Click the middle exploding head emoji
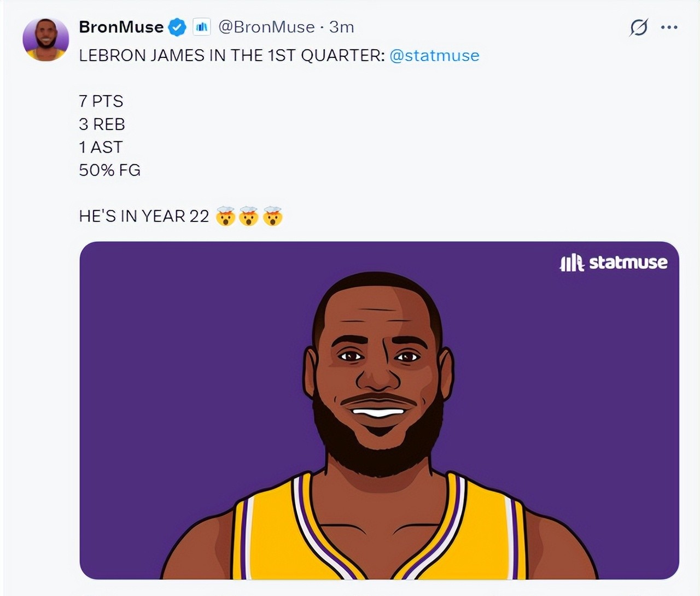The height and width of the screenshot is (596, 700). click(x=249, y=217)
